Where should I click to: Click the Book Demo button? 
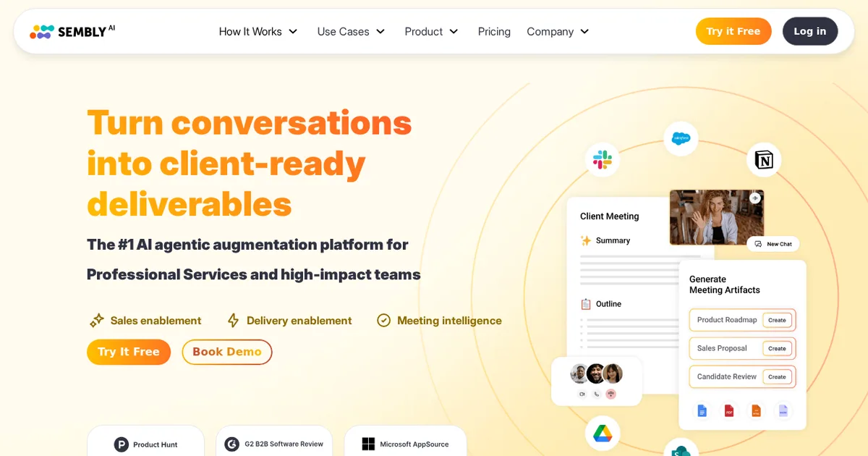click(227, 352)
